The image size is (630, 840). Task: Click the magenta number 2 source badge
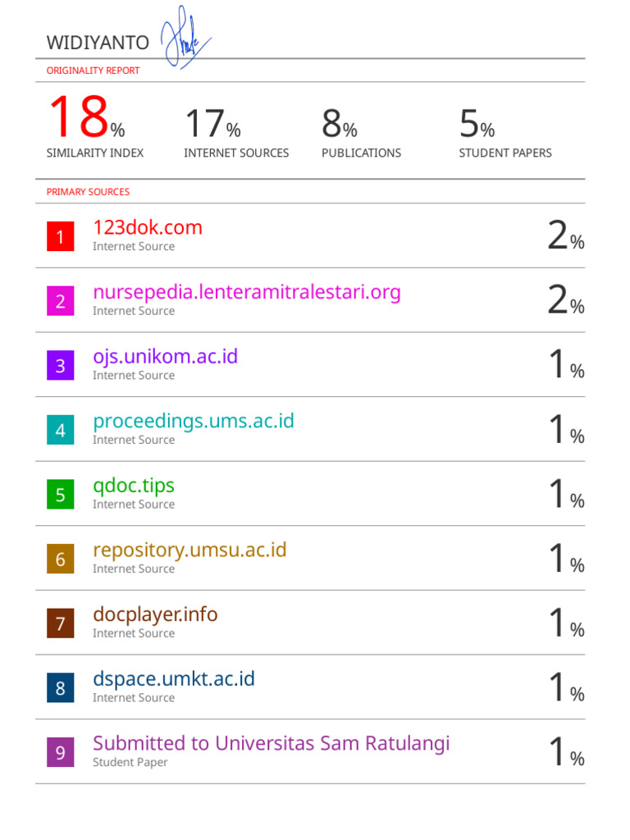pos(60,302)
